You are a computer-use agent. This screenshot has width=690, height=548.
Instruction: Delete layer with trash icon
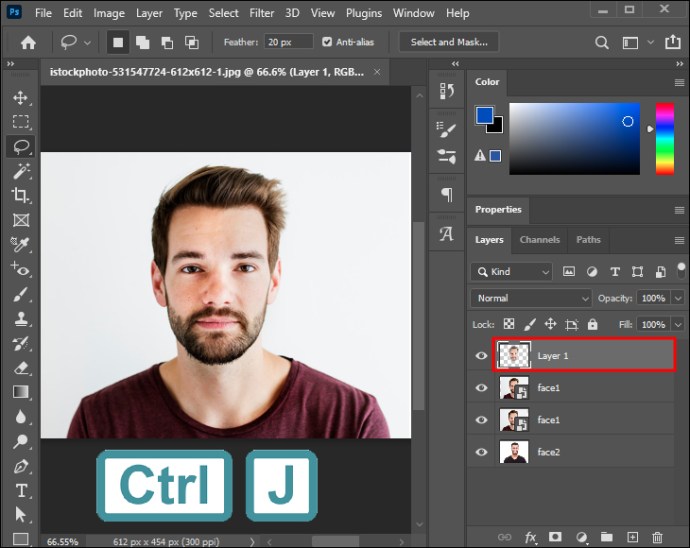coord(657,537)
